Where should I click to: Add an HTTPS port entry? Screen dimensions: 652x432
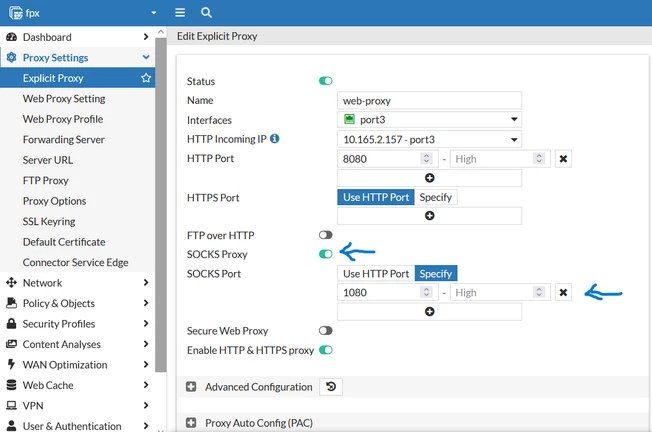point(429,216)
